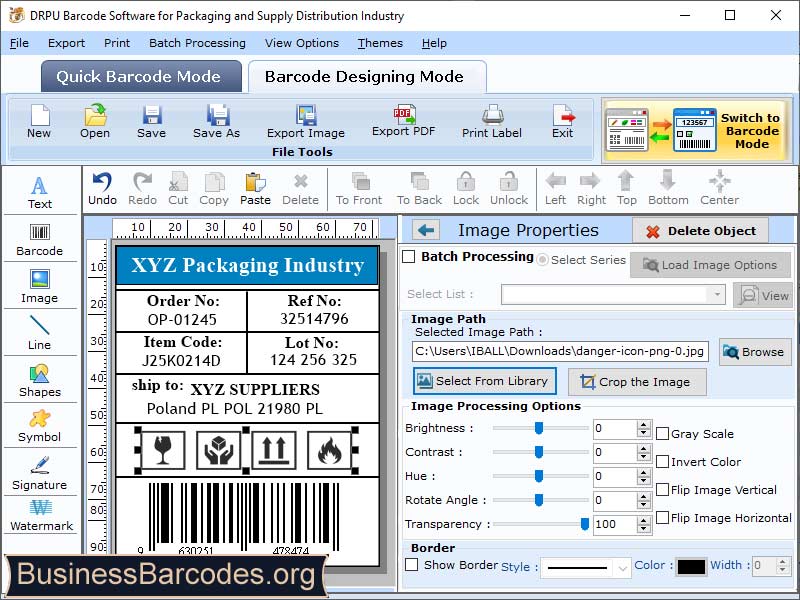
Task: Align object Right arrow icon
Action: 590,181
